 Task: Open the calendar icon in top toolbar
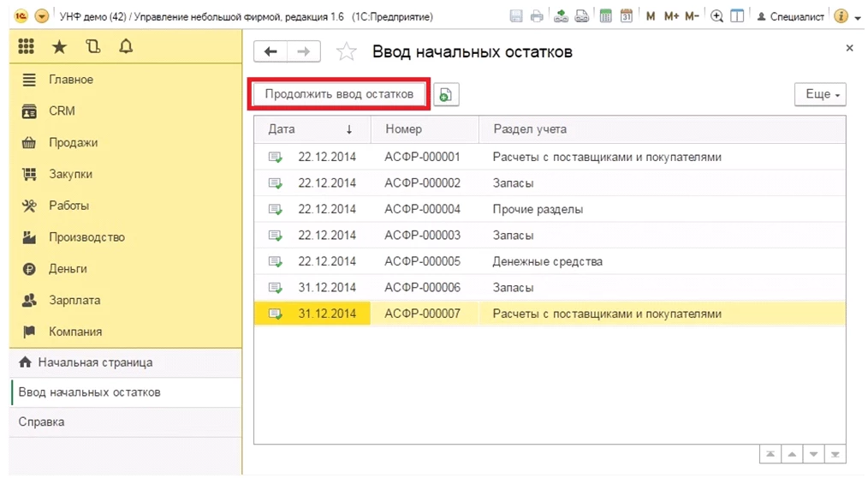[x=626, y=16]
